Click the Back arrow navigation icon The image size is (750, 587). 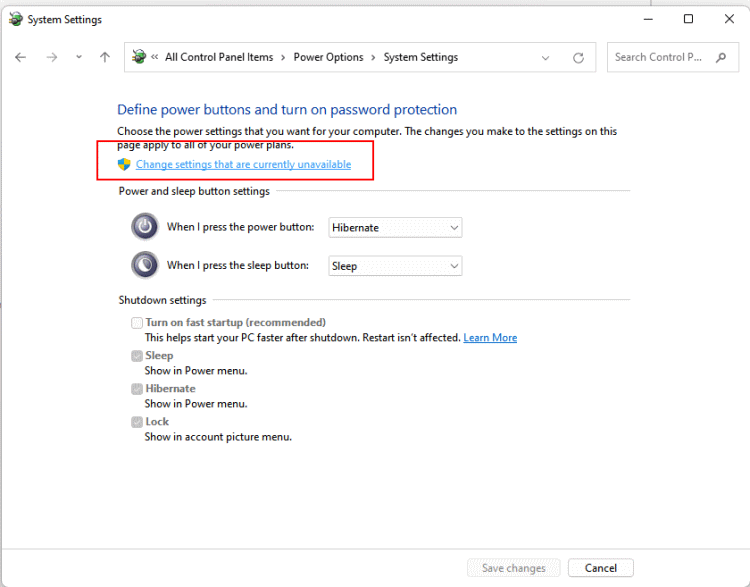[21, 57]
